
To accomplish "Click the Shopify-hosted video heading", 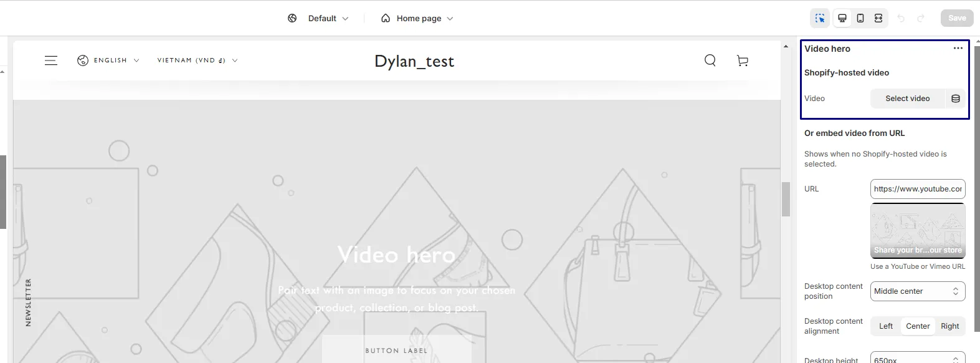I will [847, 72].
